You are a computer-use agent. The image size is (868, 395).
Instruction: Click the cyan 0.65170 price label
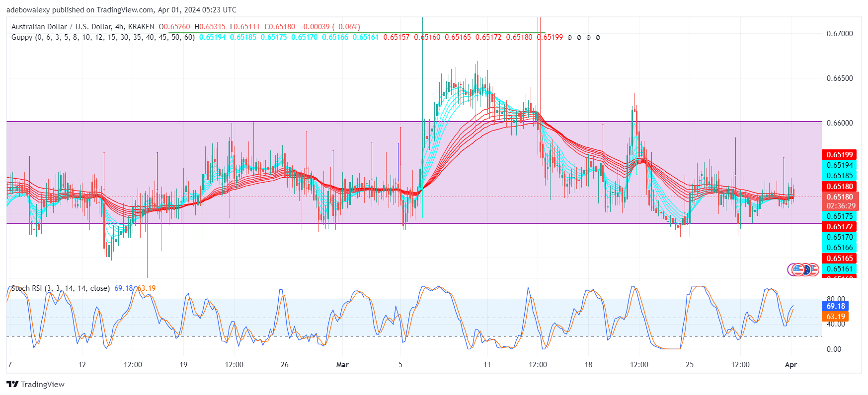coord(839,237)
